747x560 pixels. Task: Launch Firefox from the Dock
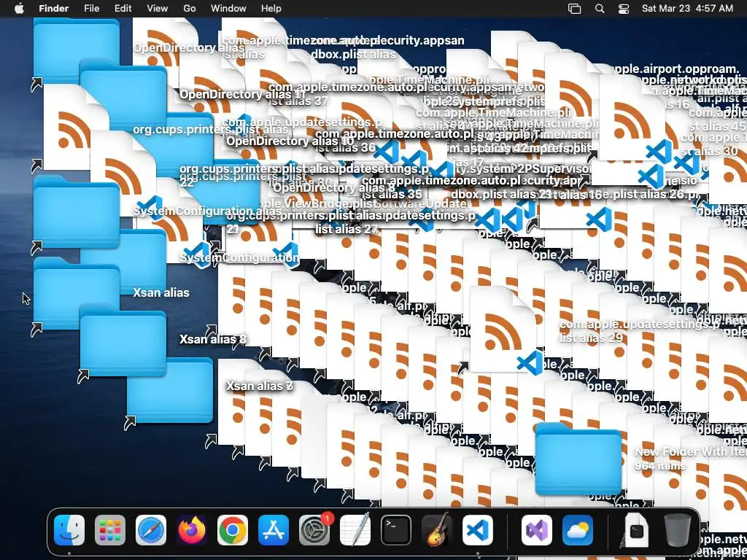[x=192, y=530]
